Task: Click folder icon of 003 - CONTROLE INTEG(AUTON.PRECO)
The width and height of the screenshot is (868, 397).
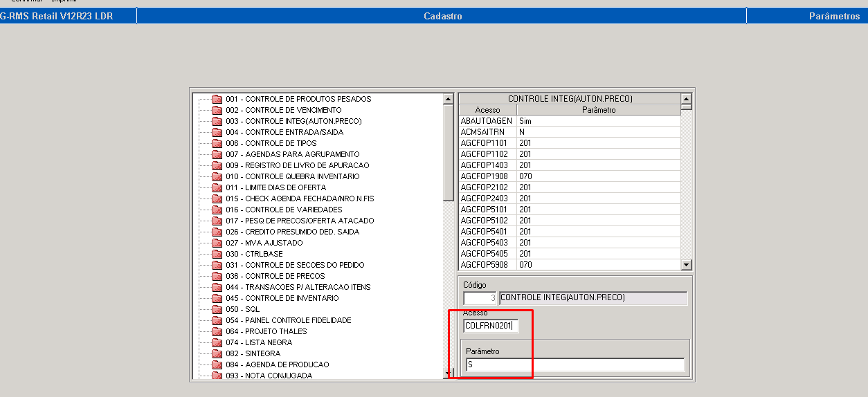Action: (217, 121)
